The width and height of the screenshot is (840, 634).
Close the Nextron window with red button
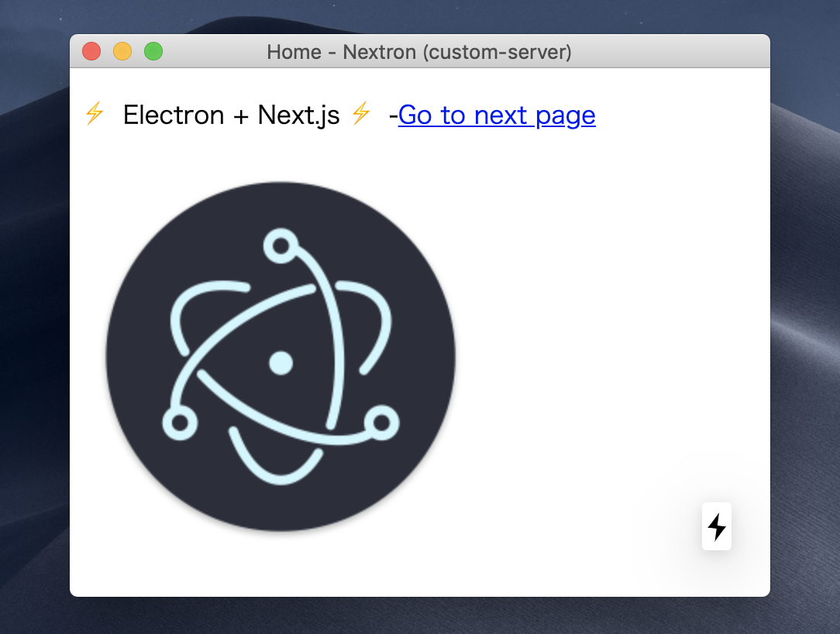click(91, 51)
